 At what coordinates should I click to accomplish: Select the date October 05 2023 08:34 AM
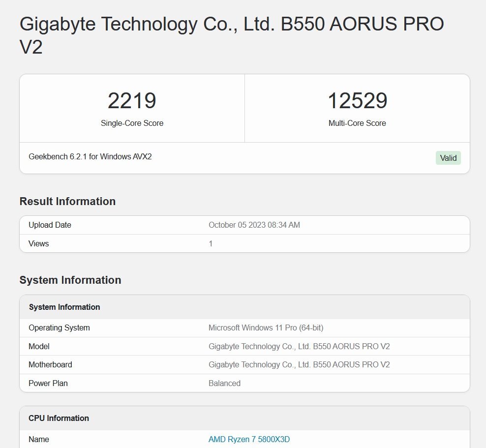[254, 225]
